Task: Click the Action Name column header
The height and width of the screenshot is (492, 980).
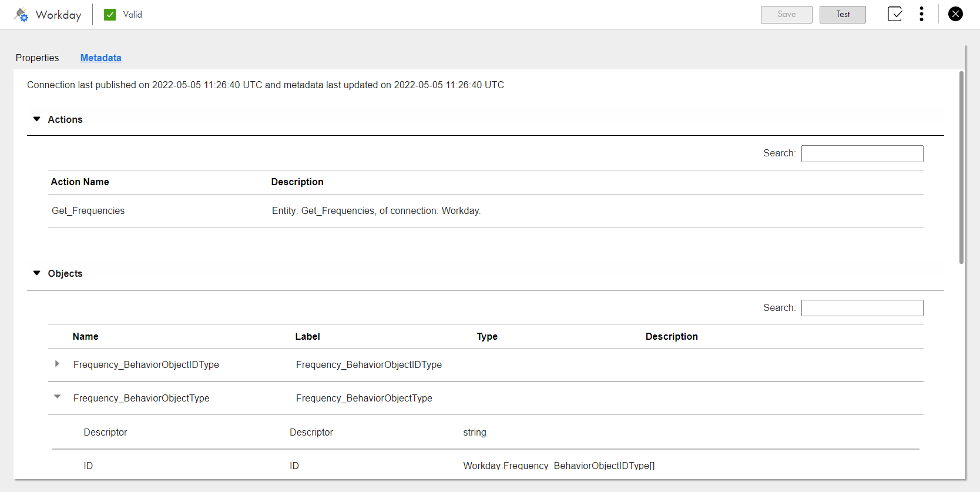Action: click(80, 182)
